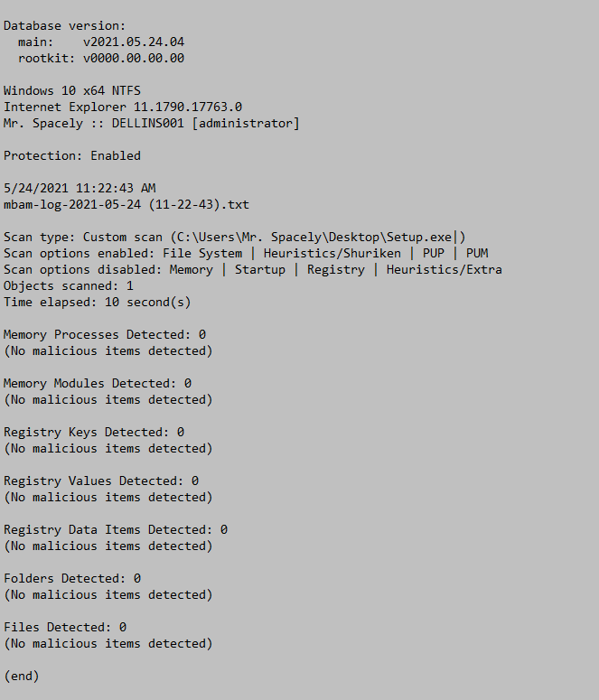Click 'Heuristics/Shuriken' in scan options enabled
The image size is (599, 700).
point(332,254)
